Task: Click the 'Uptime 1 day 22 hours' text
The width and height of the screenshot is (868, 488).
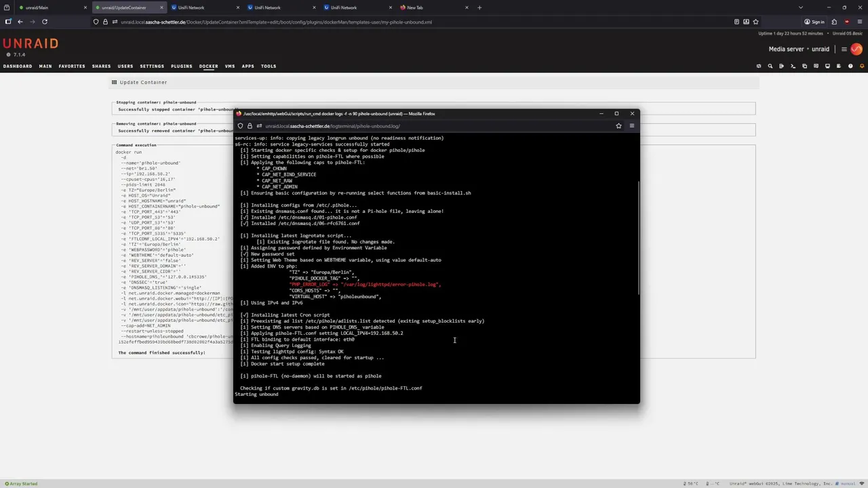Action: click(791, 33)
